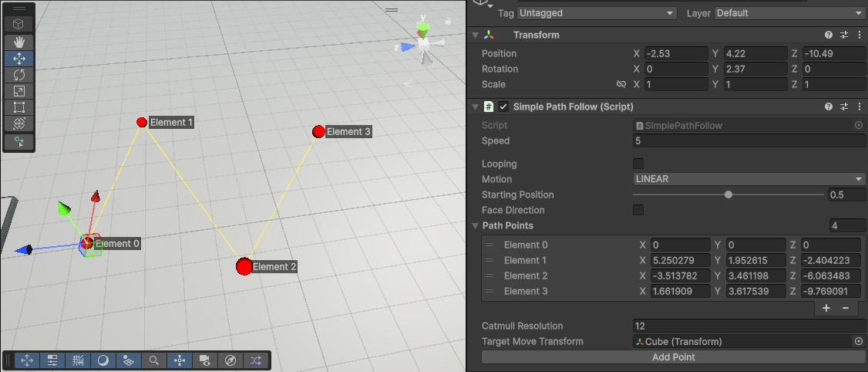Toggle the overlay settings sliders button
The height and width of the screenshot is (372, 868).
click(x=52, y=360)
